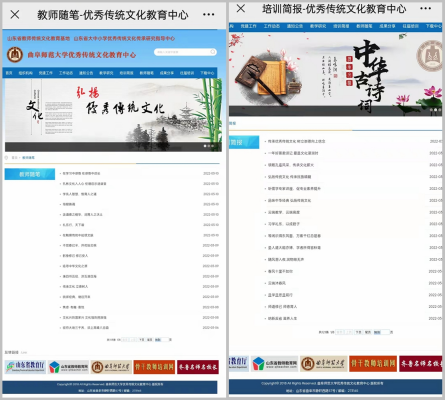445x400 pixels.
Task: Click the first carousel dot on 弘扬优秀传统文化 banner
Action: click(205, 146)
